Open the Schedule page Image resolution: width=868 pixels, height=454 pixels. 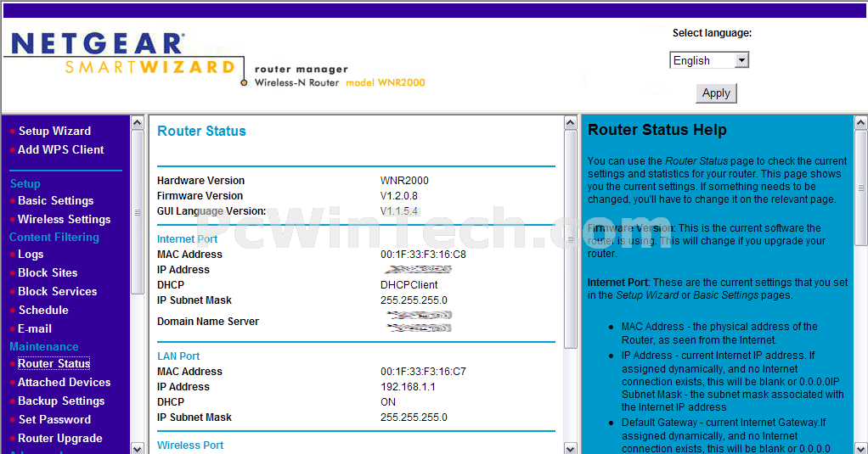pos(43,311)
